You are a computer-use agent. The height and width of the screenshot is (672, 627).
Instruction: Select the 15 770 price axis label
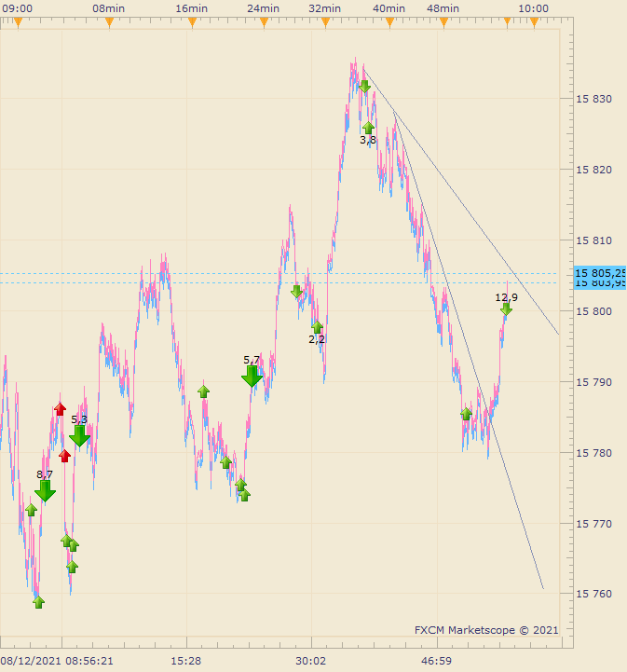click(x=593, y=523)
